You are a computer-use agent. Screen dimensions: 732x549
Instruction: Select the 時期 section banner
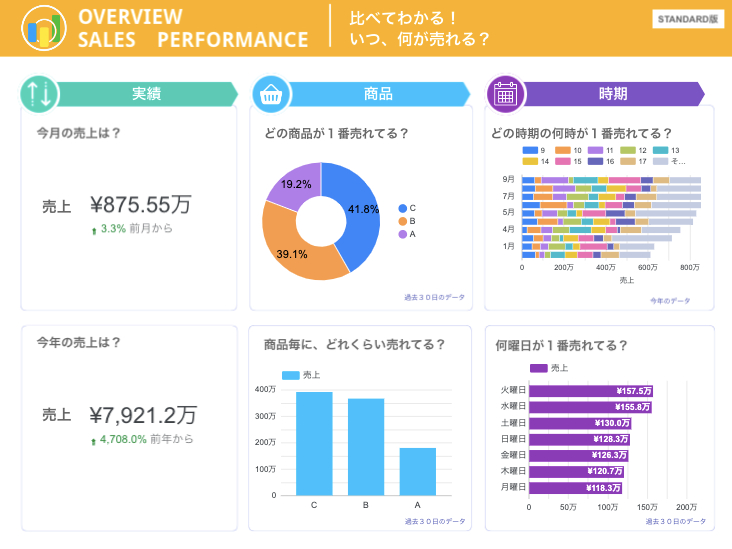[x=612, y=94]
